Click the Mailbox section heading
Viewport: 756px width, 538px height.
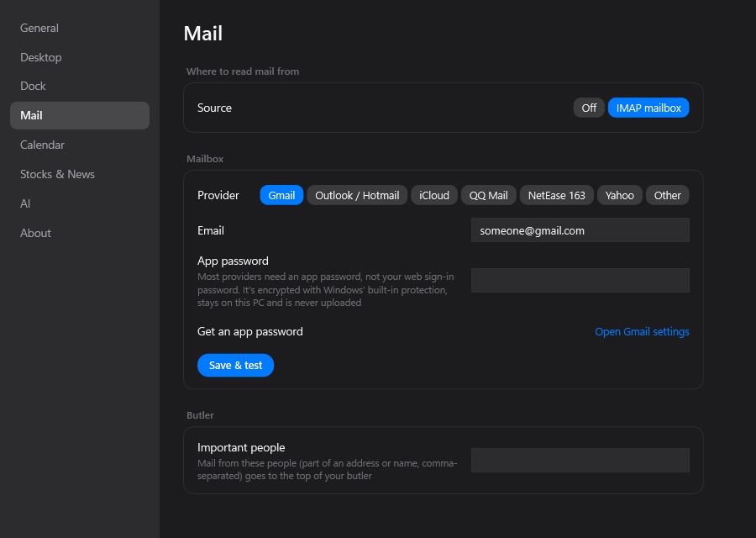[x=205, y=159]
